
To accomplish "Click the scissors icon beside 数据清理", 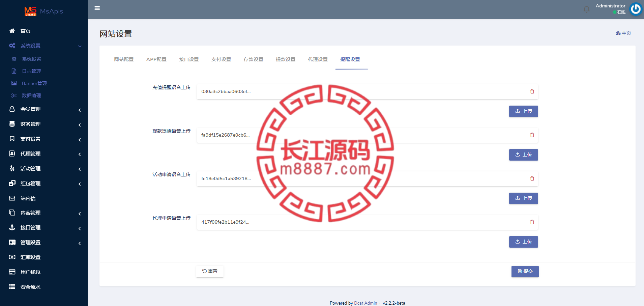I will point(14,95).
